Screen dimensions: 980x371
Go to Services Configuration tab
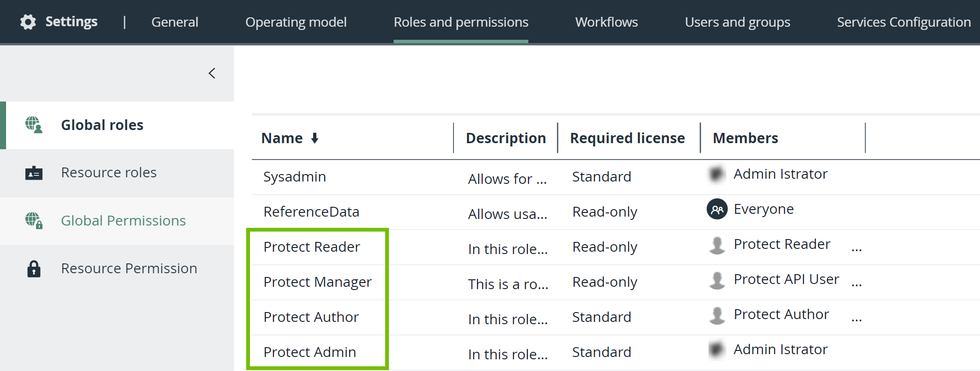click(x=903, y=22)
